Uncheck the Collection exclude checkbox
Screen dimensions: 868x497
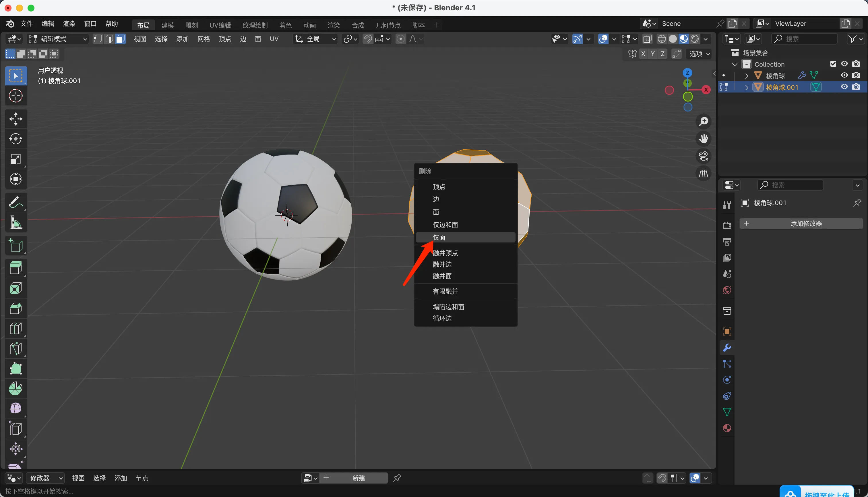[833, 64]
